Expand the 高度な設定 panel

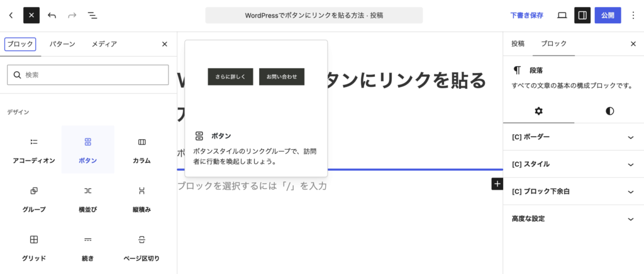point(574,219)
